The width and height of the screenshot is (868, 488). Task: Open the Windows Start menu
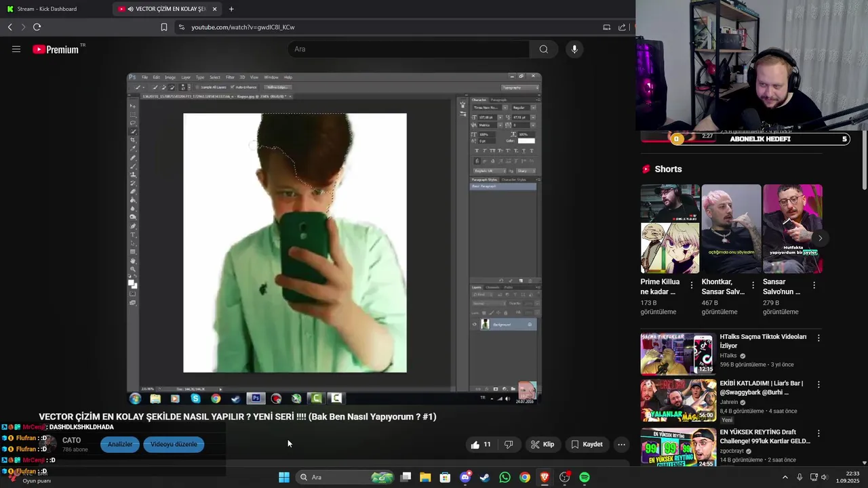click(x=284, y=477)
